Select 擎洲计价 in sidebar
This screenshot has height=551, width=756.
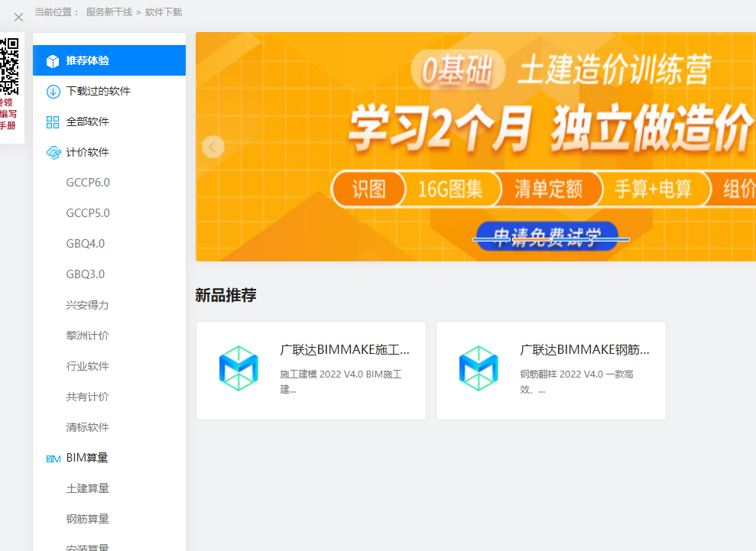coord(87,335)
